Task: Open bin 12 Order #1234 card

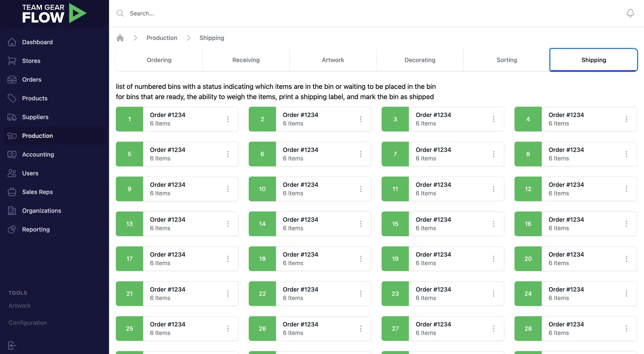Action: click(576, 189)
